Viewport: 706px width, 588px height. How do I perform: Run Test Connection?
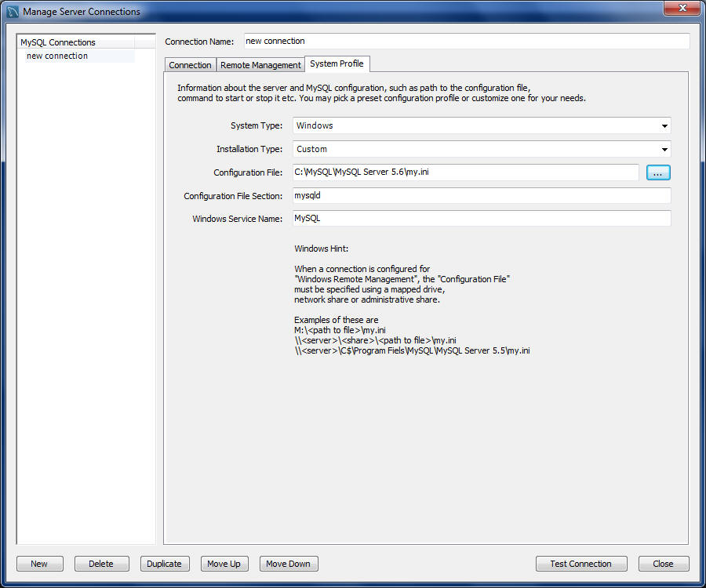[580, 564]
